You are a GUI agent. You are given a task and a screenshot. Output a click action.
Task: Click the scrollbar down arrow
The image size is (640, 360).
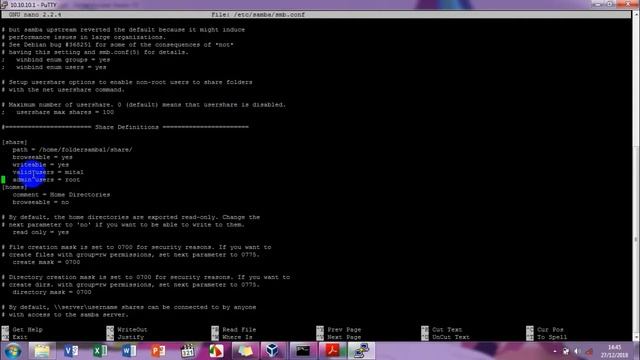[636, 338]
